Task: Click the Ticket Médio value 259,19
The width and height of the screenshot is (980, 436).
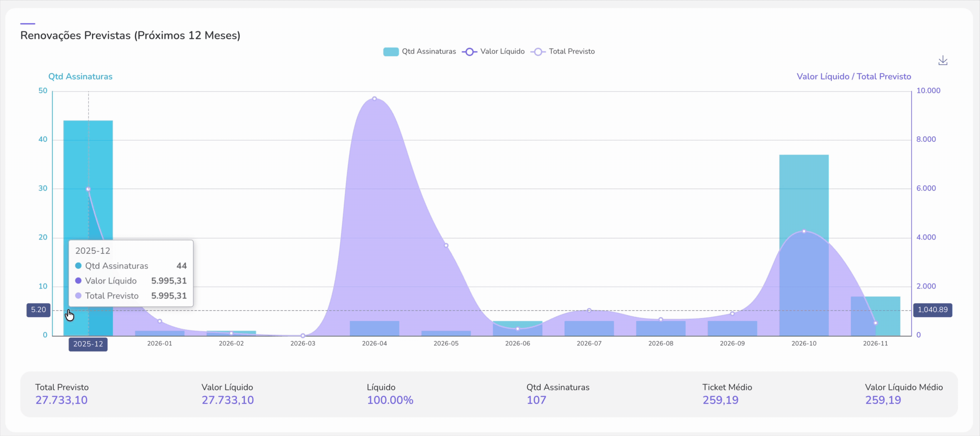Action: (720, 400)
